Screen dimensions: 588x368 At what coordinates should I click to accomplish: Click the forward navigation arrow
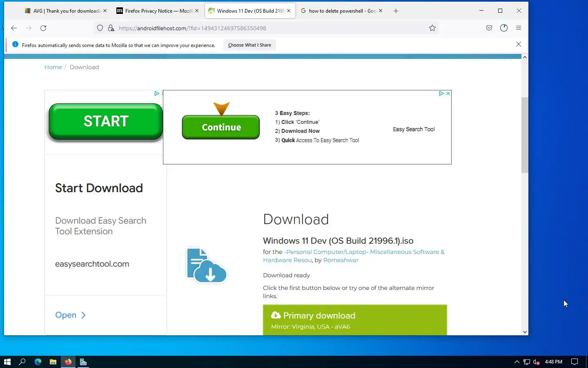point(29,28)
